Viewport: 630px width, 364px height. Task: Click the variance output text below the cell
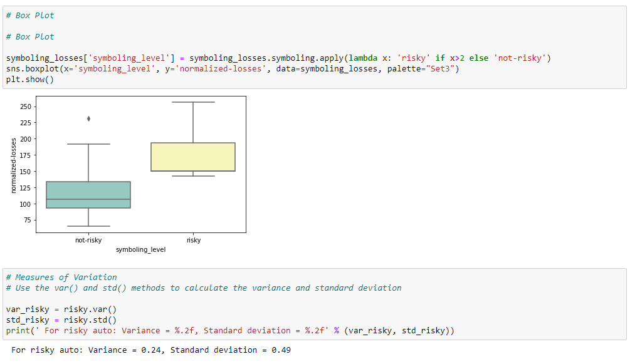(151, 350)
